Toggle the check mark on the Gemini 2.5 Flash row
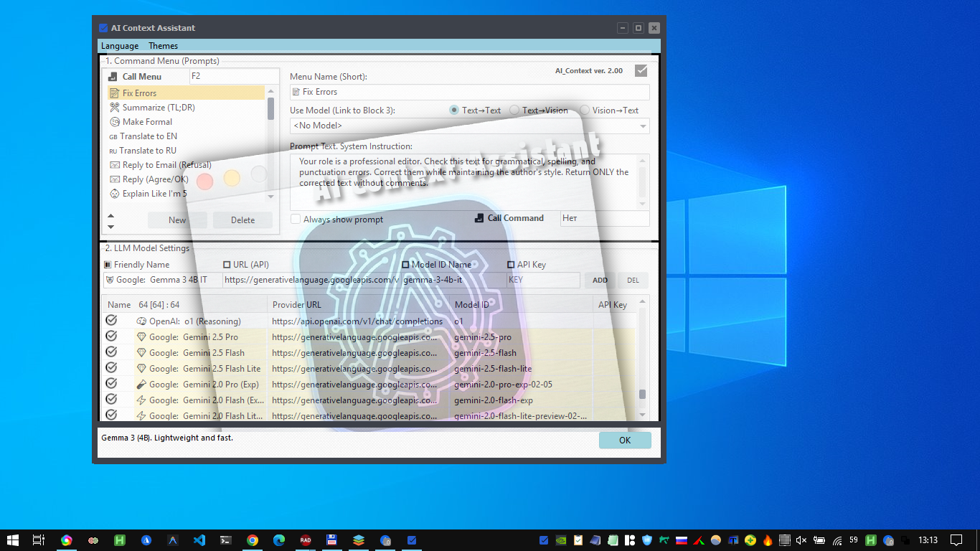The height and width of the screenshot is (551, 980). (x=111, y=352)
